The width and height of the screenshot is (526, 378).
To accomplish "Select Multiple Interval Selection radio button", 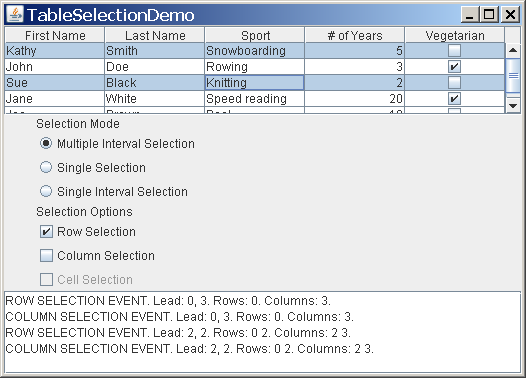I will coord(46,144).
